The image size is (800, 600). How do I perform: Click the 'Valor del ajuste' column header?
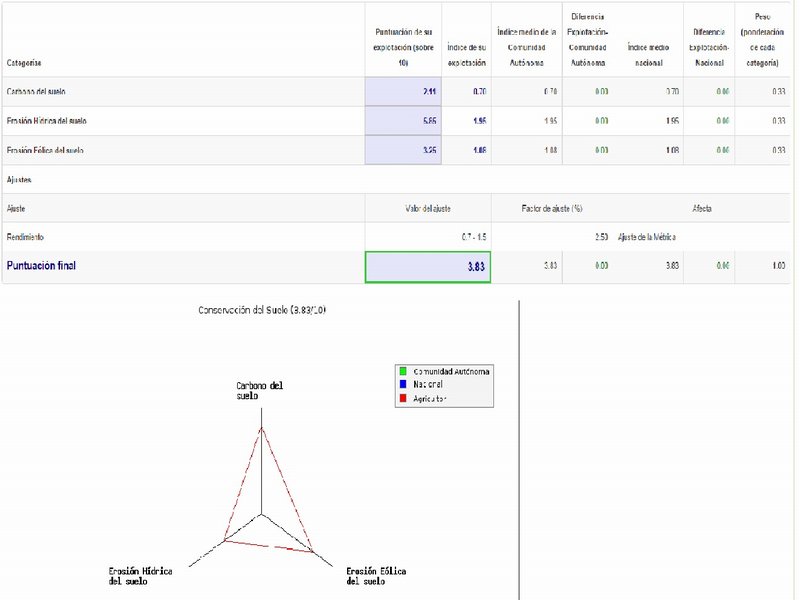(x=428, y=208)
